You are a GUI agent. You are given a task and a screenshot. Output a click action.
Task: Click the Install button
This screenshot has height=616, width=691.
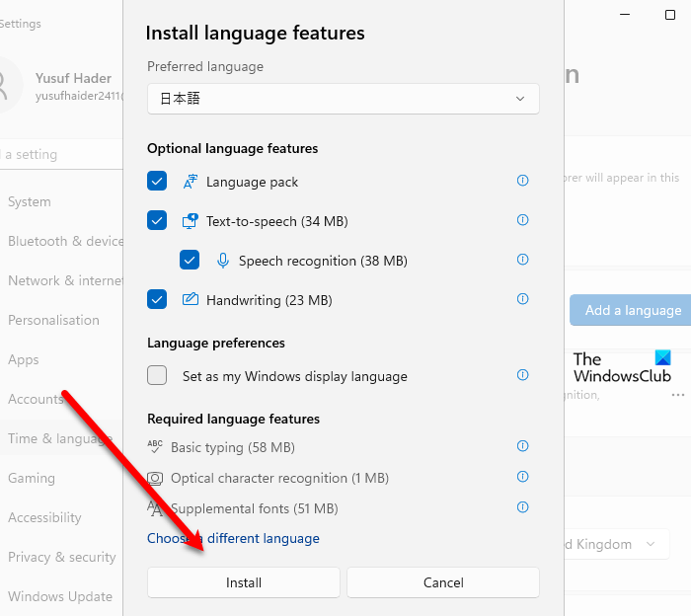(x=244, y=582)
